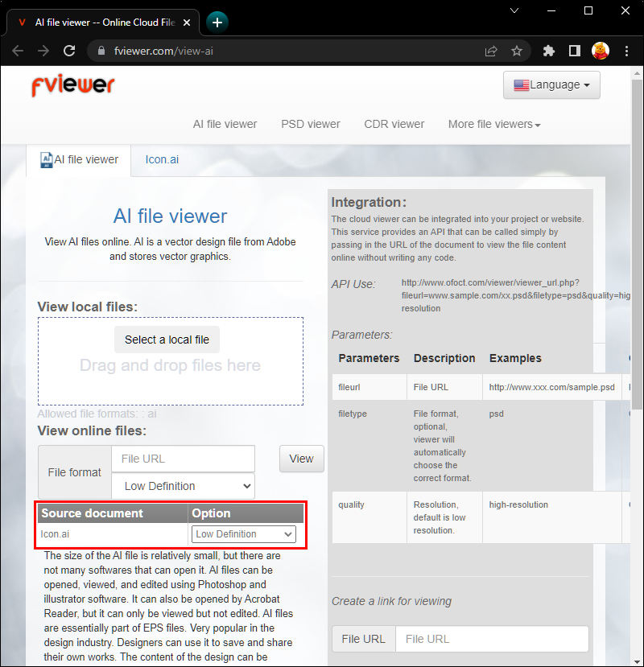
Task: Click the http://www.xxx.com/sample.psd example
Action: tap(551, 387)
